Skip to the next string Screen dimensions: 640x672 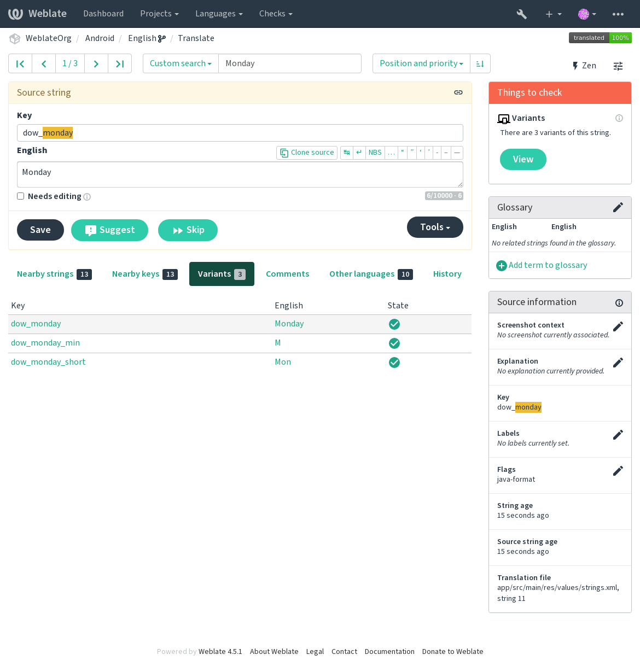click(188, 230)
